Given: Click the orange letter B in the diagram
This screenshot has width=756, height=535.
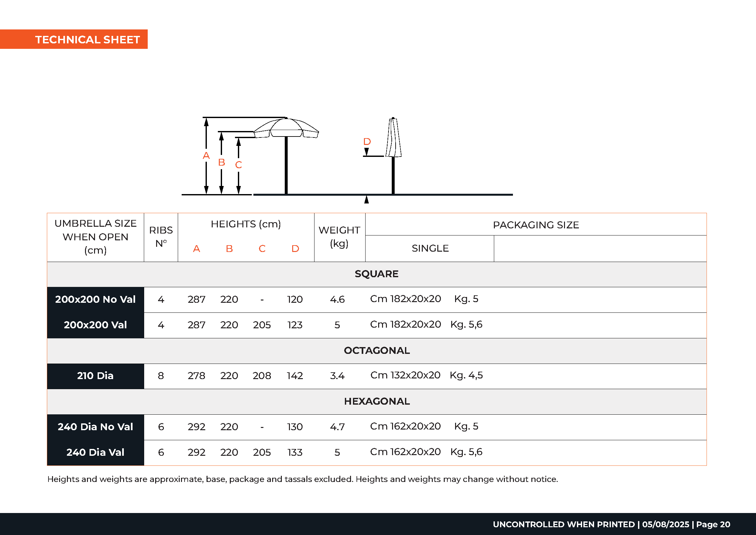Looking at the screenshot, I should pos(222,162).
